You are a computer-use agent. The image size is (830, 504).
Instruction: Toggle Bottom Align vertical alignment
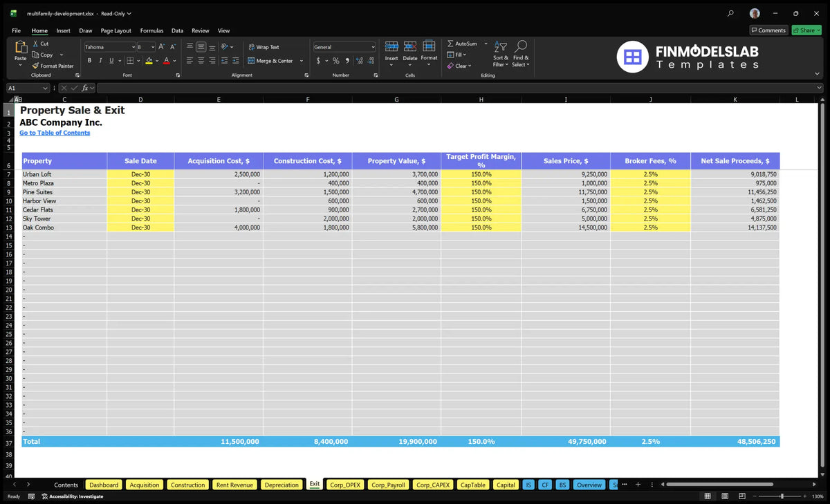tap(212, 47)
